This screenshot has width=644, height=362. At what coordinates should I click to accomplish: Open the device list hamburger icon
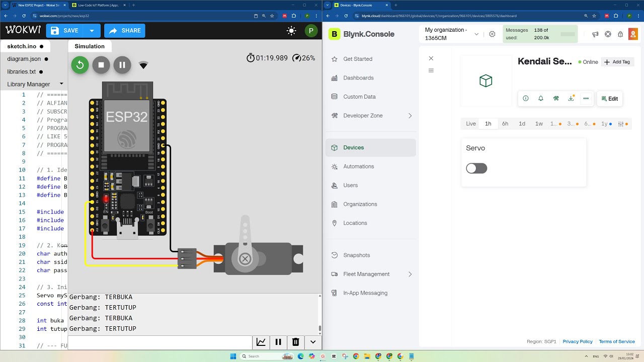[431, 70]
